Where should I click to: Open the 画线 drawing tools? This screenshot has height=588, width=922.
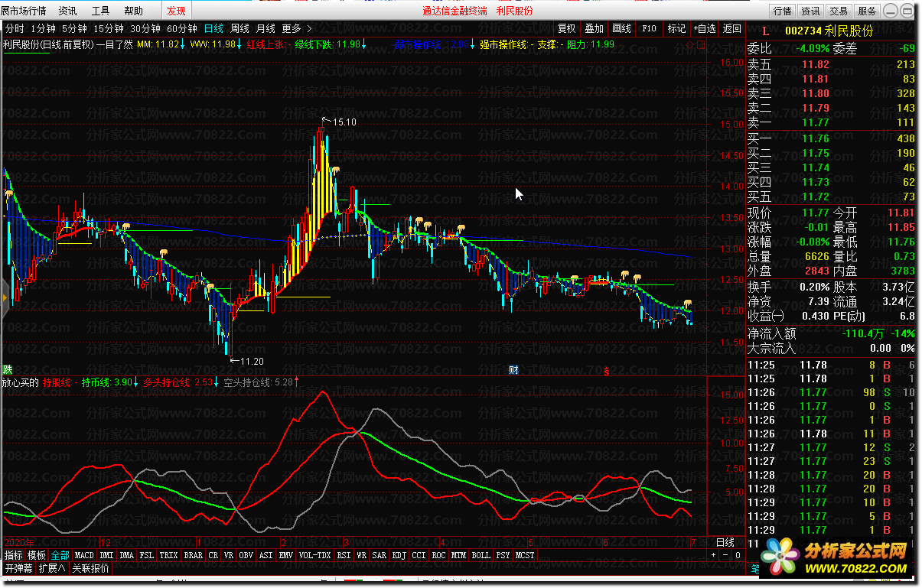tap(621, 28)
